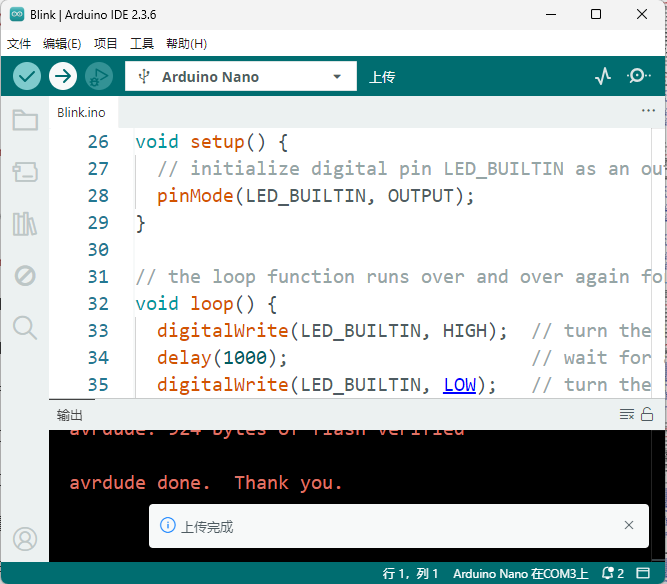Click the editor tab's three-dot menu
This screenshot has width=667, height=584.
[x=648, y=111]
